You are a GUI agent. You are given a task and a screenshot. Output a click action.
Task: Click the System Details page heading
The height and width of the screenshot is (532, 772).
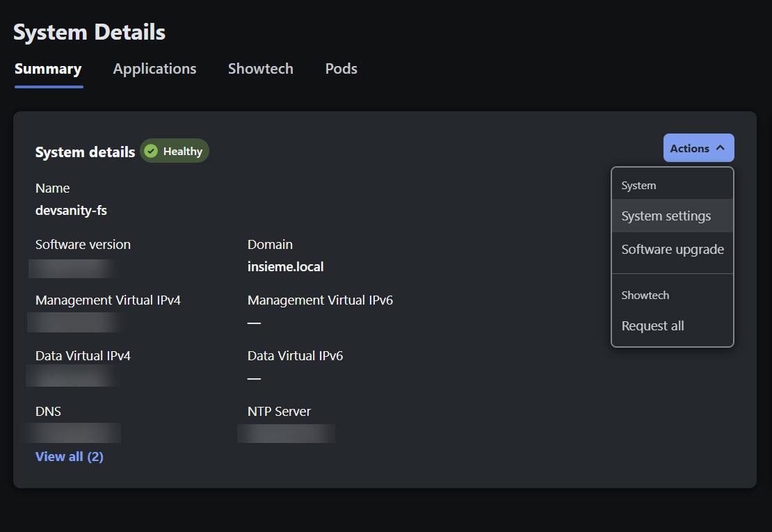click(89, 32)
